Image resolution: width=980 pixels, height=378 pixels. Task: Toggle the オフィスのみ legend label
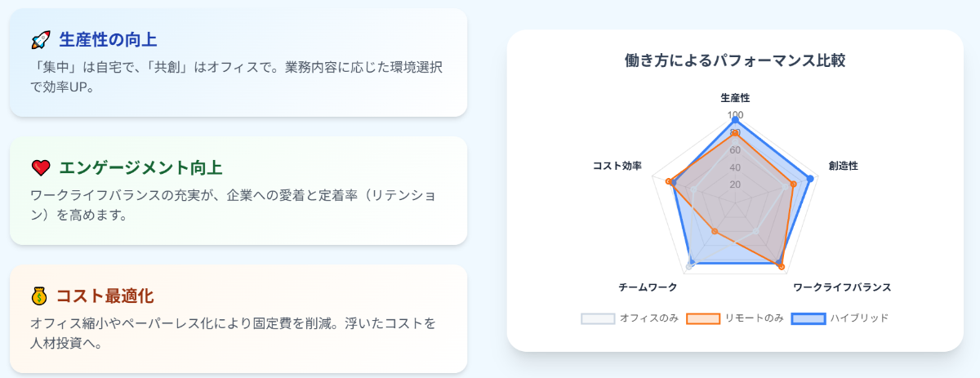pos(648,318)
